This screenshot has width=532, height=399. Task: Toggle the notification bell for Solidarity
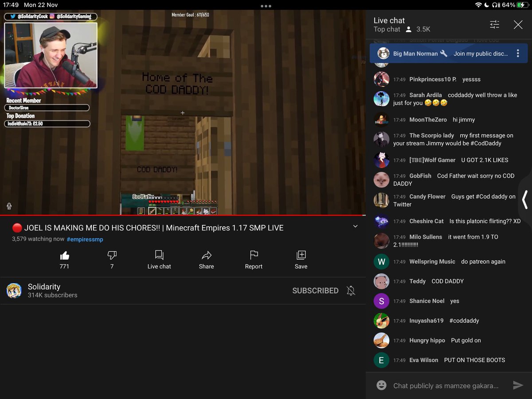[x=351, y=291]
